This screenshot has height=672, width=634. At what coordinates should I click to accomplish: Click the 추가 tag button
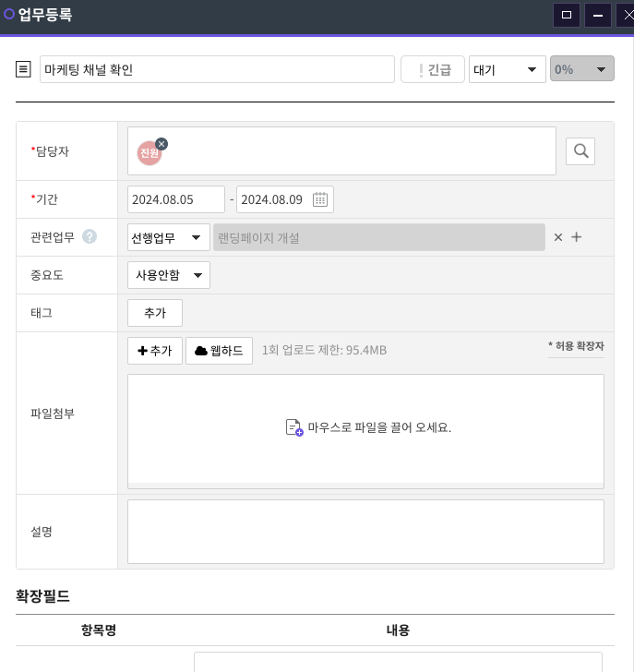154,313
